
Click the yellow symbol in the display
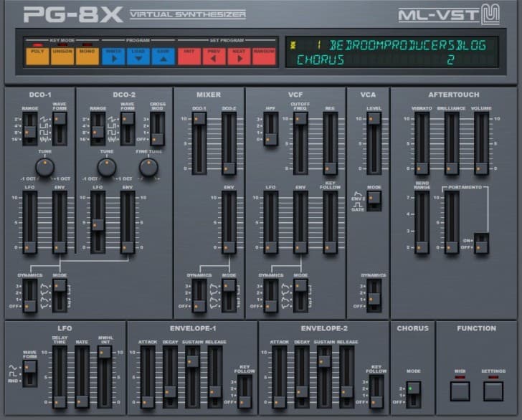tap(293, 45)
